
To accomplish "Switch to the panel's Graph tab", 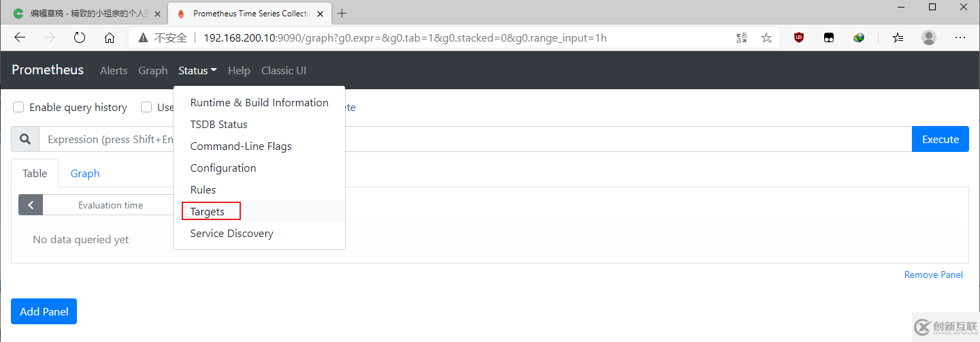I will coord(85,174).
